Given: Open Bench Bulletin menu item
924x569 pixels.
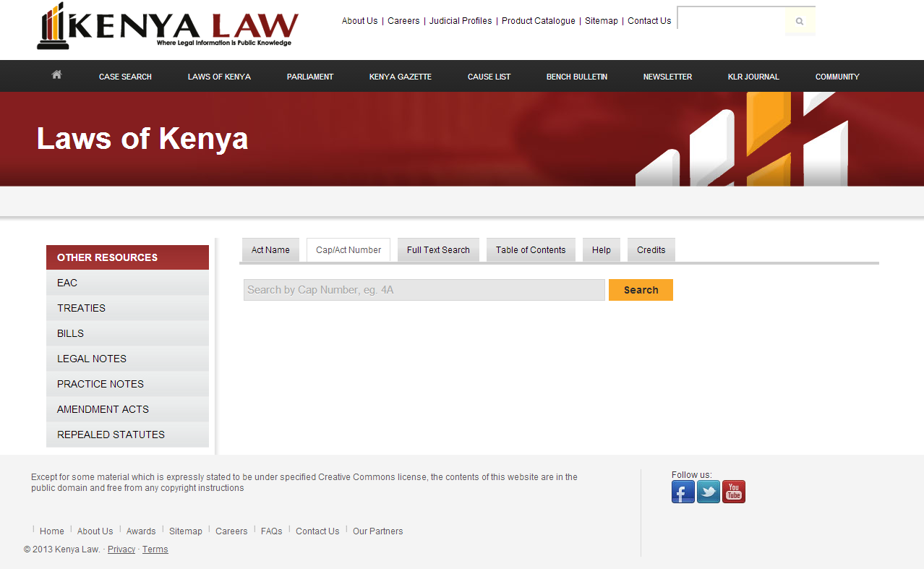Looking at the screenshot, I should [x=577, y=77].
